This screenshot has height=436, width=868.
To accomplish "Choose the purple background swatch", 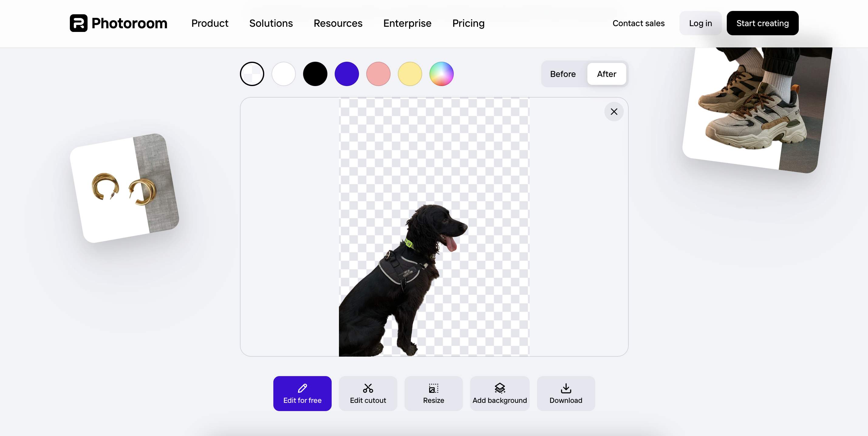I will 347,74.
